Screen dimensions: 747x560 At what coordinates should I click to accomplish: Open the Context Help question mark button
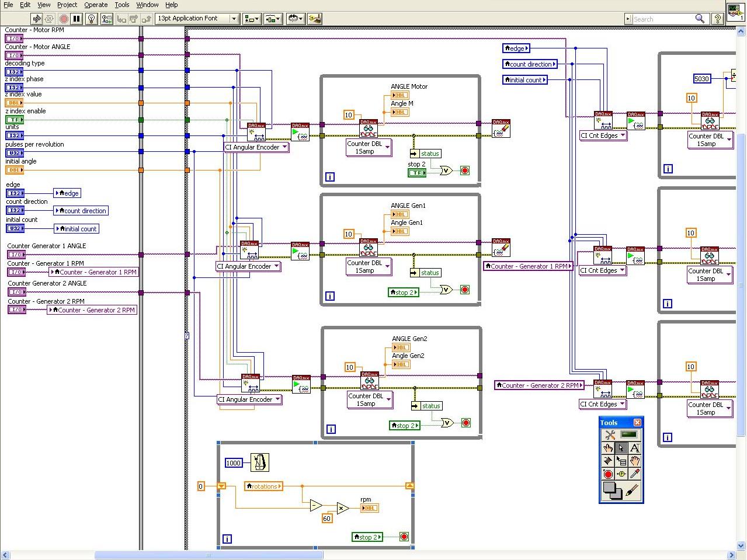coord(718,19)
